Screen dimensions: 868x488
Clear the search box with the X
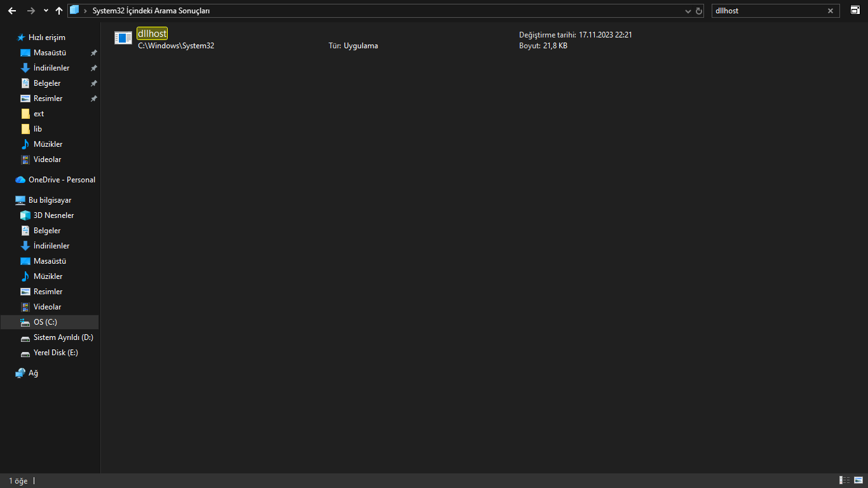click(x=831, y=11)
